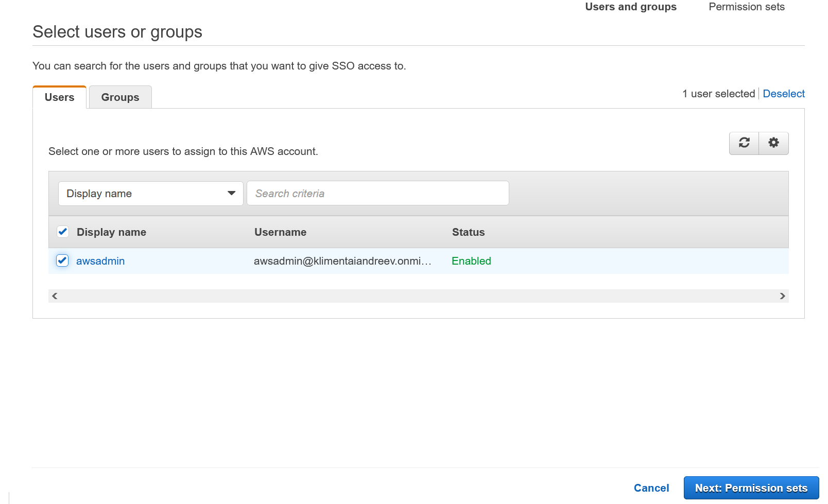The image size is (828, 504).
Task: Toggle the select-all users checkbox
Action: [63, 232]
